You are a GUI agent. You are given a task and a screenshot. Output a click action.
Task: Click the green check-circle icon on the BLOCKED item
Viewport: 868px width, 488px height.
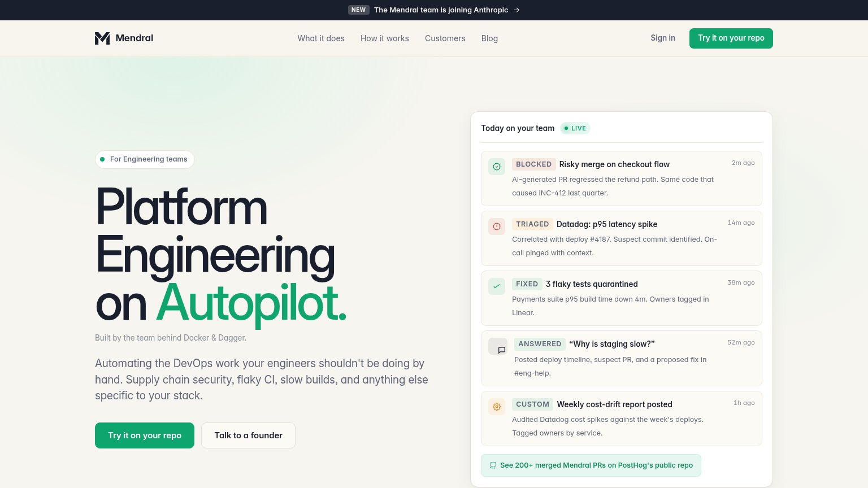(x=497, y=167)
